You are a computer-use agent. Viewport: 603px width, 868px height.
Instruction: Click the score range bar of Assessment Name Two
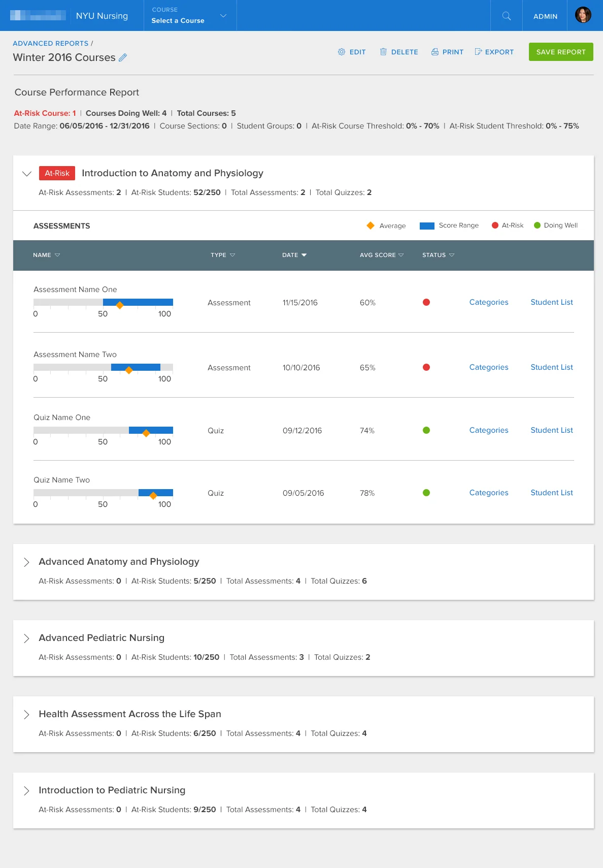pyautogui.click(x=136, y=367)
